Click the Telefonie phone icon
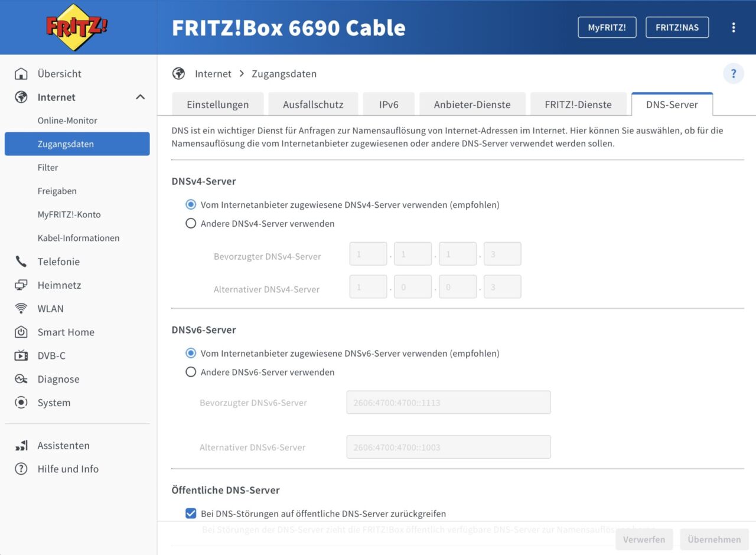Screen dimensions: 756x555 point(21,262)
